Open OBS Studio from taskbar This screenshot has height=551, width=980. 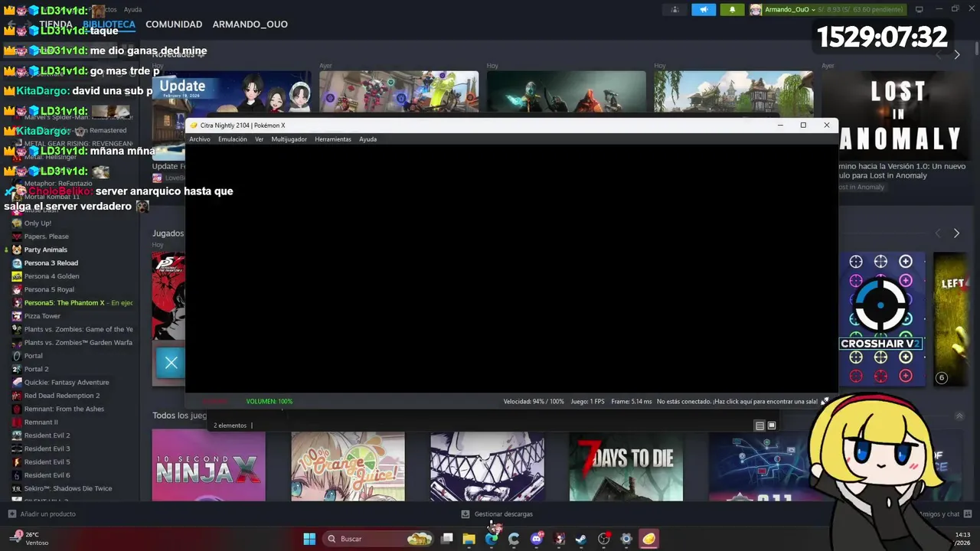pyautogui.click(x=603, y=539)
